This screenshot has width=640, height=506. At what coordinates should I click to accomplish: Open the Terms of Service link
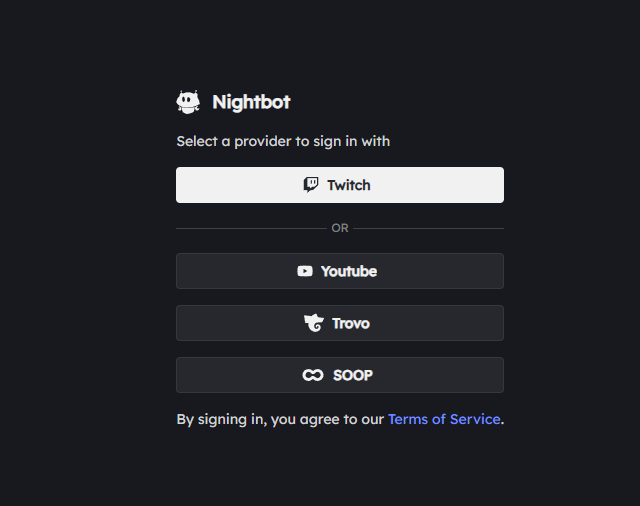click(x=444, y=419)
